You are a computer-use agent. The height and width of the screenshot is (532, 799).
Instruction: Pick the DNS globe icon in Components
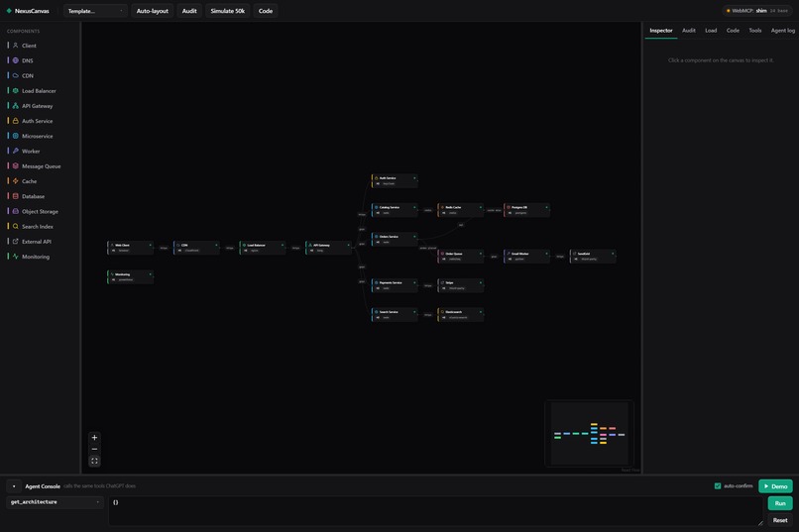tap(15, 60)
